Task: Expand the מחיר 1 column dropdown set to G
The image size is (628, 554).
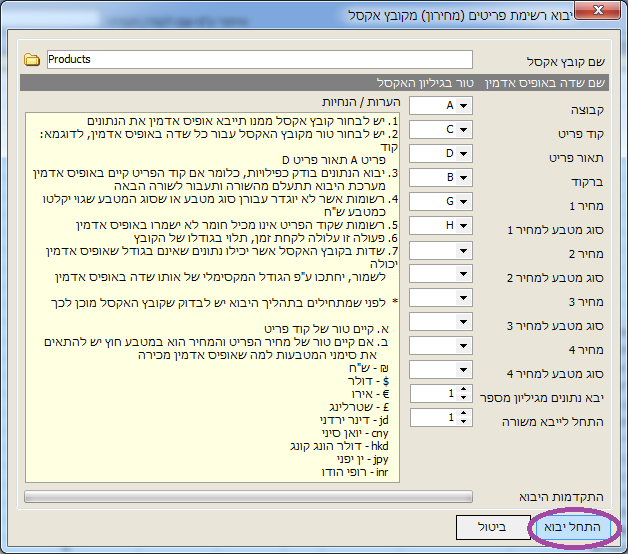Action: 464,201
